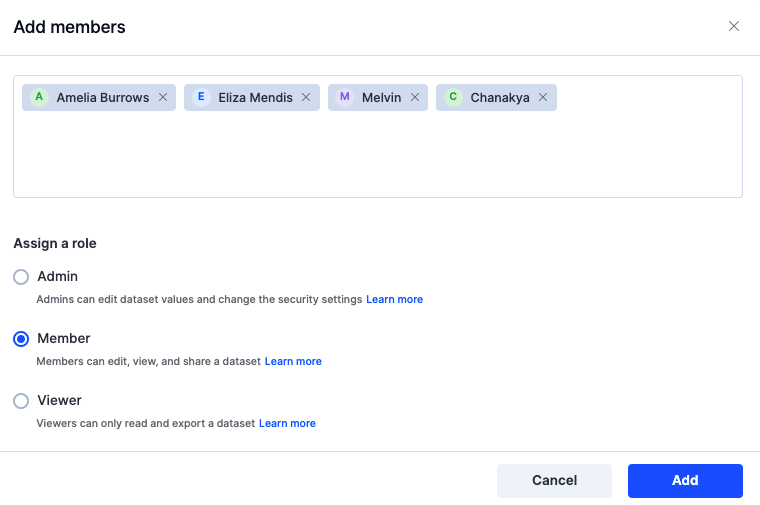Click the Melvin name text
760x505 pixels.
coord(381,97)
